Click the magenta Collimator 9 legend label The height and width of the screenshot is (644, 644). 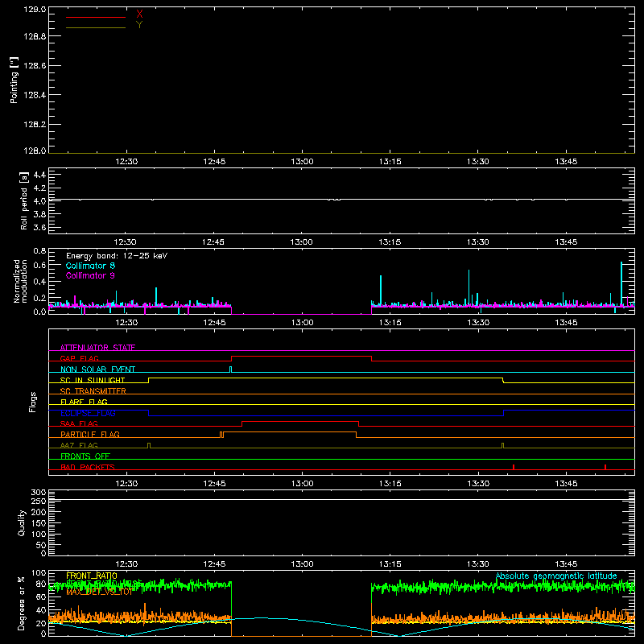tap(90, 275)
